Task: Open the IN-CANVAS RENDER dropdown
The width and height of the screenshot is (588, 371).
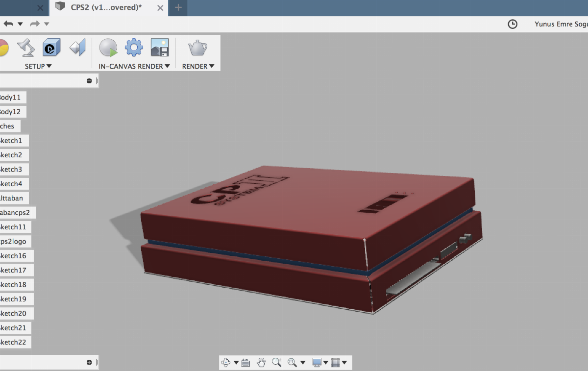Action: (x=134, y=66)
